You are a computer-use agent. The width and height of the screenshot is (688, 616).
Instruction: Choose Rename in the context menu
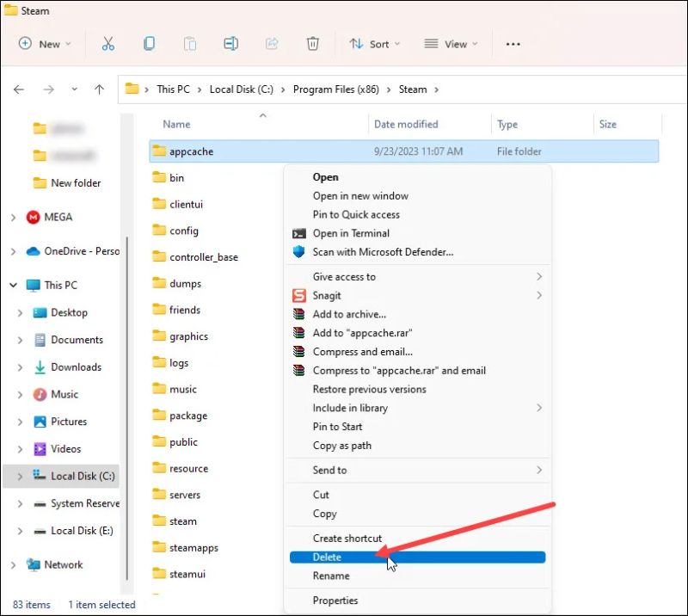click(x=417, y=576)
